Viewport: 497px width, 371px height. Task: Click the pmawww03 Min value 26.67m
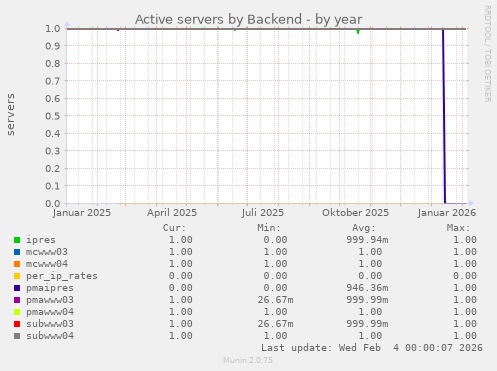275,300
